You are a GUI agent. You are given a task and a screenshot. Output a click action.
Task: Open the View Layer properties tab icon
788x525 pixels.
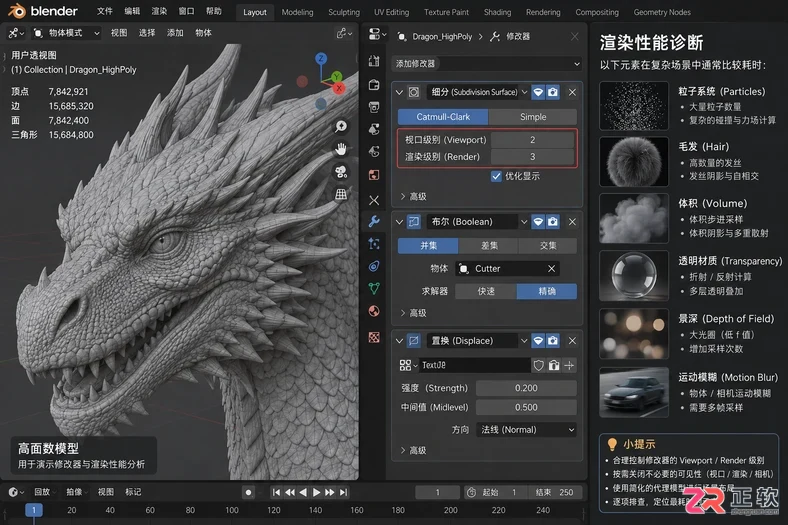(x=374, y=129)
